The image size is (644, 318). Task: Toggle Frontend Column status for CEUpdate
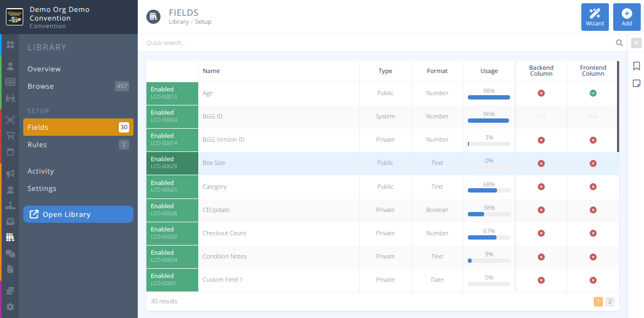(x=593, y=210)
